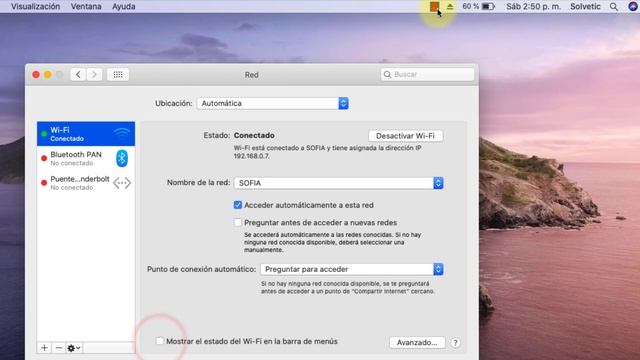Click the Solvetic user menu
The image size is (640, 360).
(x=585, y=7)
